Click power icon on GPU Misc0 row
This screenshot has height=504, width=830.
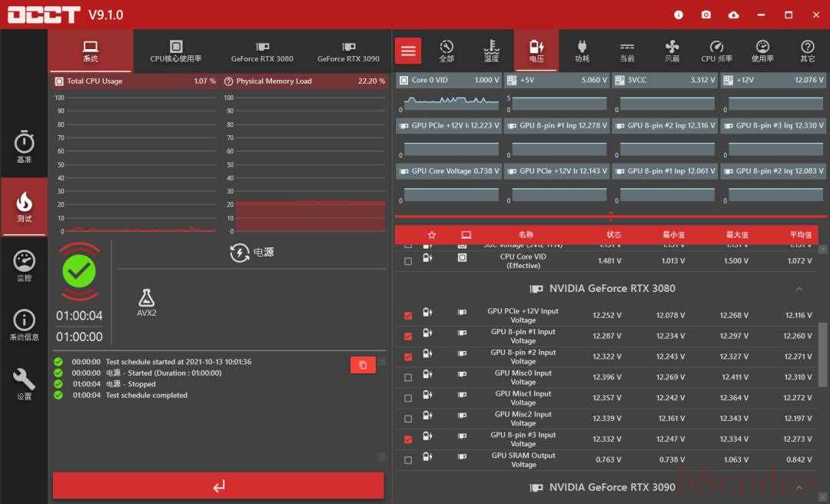[x=427, y=374]
